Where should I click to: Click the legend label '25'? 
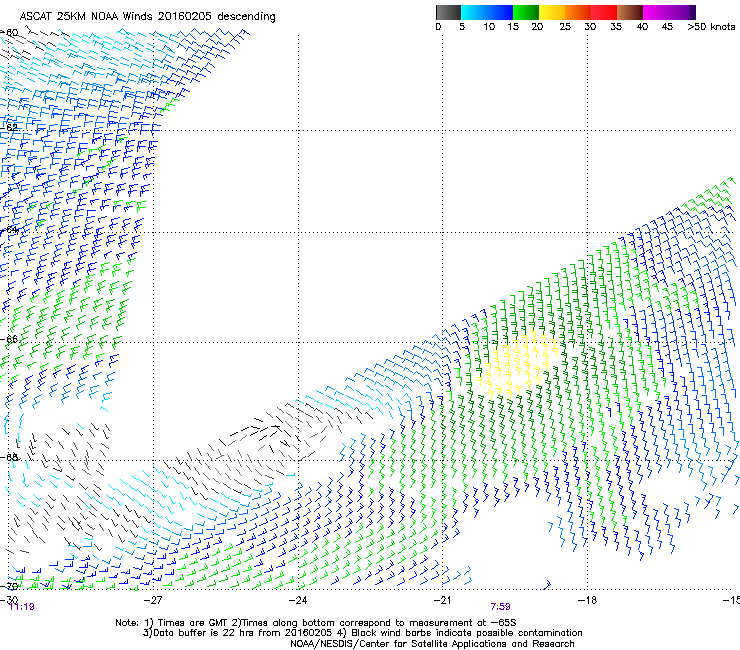[x=565, y=27]
